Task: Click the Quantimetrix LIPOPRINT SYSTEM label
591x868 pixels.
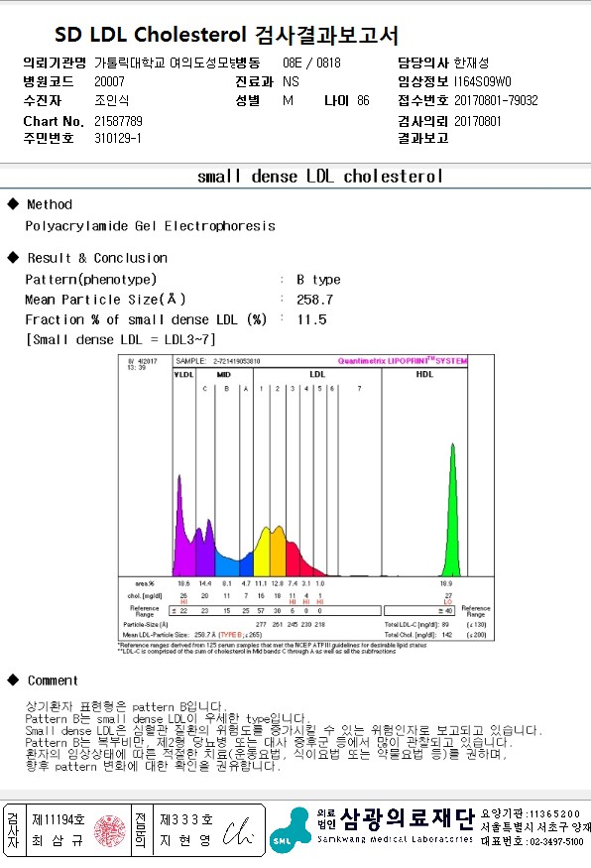Action: pos(403,361)
